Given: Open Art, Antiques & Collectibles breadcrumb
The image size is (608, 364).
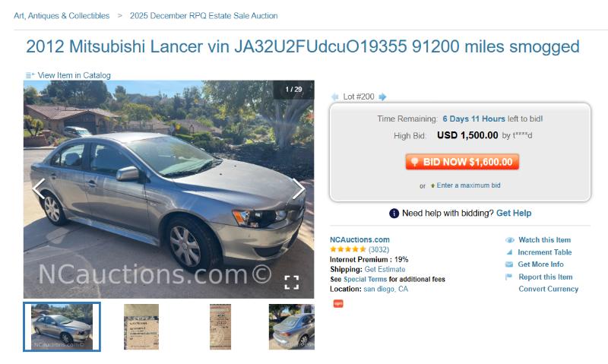Looking at the screenshot, I should point(62,16).
